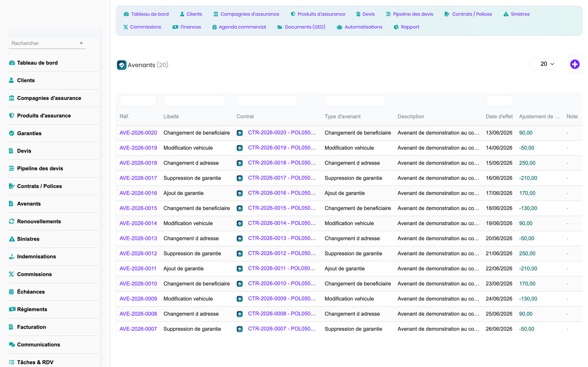588x367 pixels.
Task: Click the Sinistres warning triangle icon in sidebar
Action: pyautogui.click(x=12, y=239)
